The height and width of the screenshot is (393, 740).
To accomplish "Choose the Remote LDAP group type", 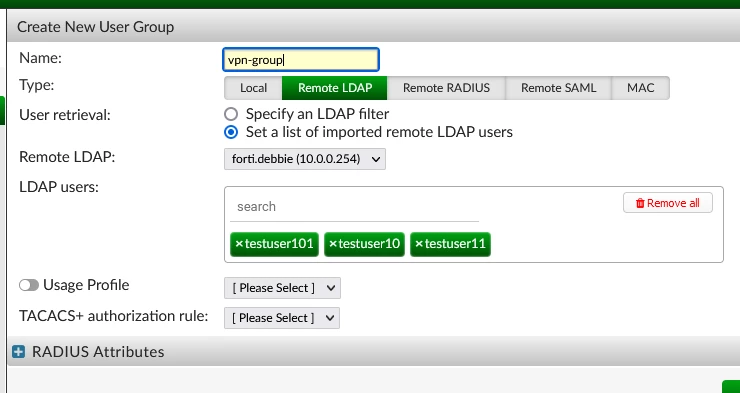I will pos(335,88).
